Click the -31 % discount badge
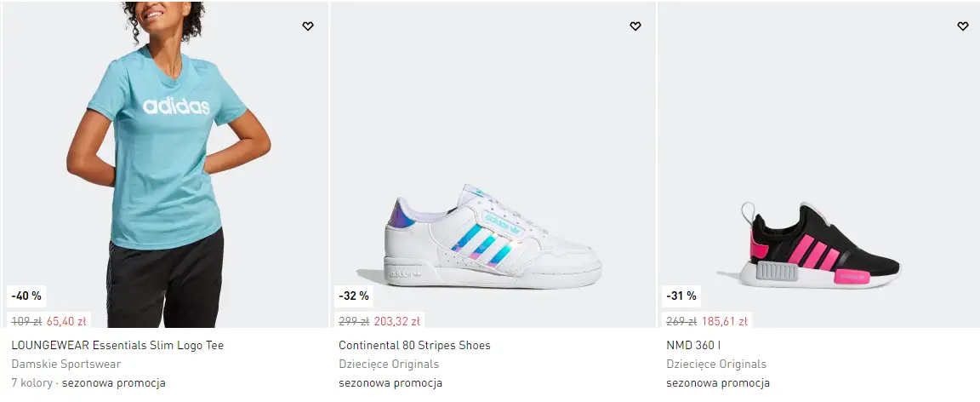 [681, 296]
